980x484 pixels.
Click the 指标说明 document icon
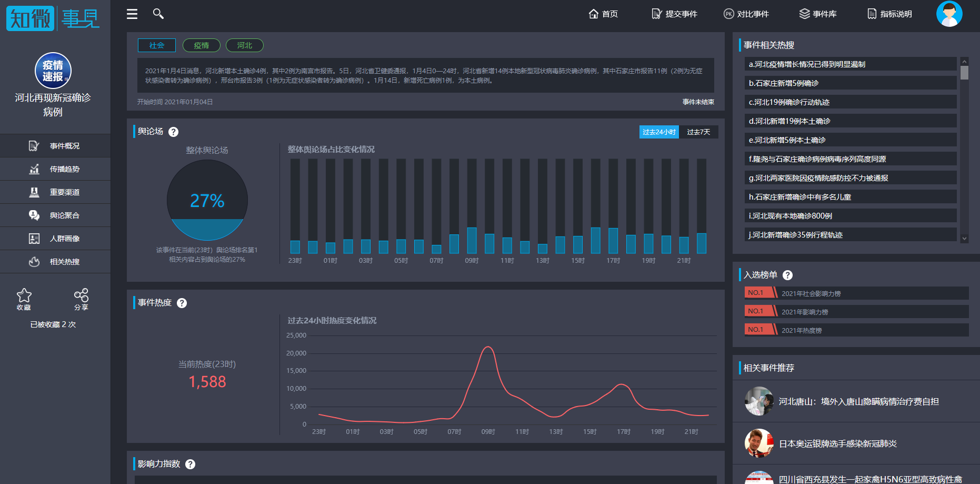click(872, 14)
